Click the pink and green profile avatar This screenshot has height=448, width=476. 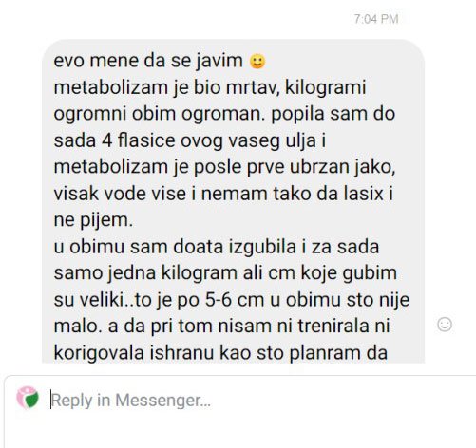coord(28,398)
